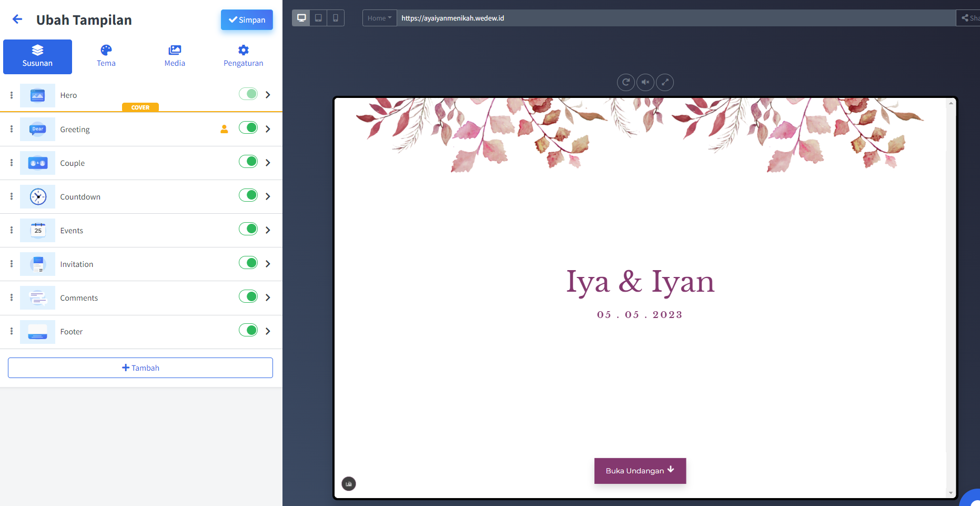Viewport: 980px width, 506px height.
Task: Expand the Couple section chevron
Action: tap(268, 163)
